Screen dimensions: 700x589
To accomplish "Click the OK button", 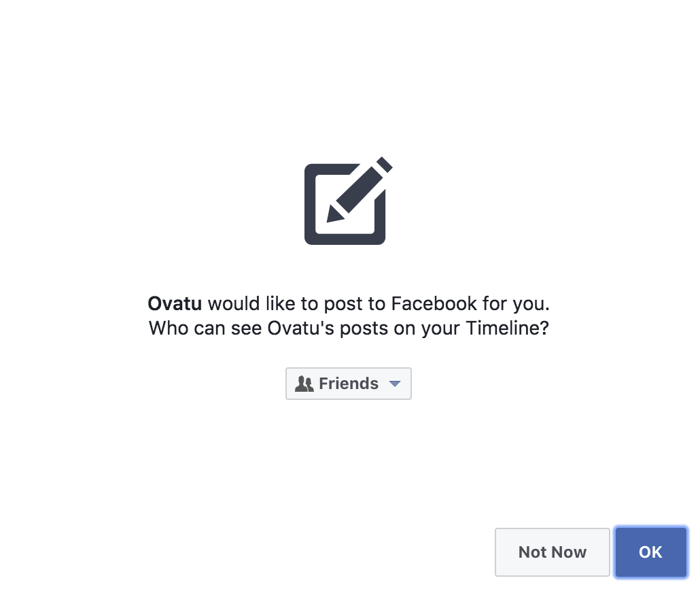I will [651, 552].
